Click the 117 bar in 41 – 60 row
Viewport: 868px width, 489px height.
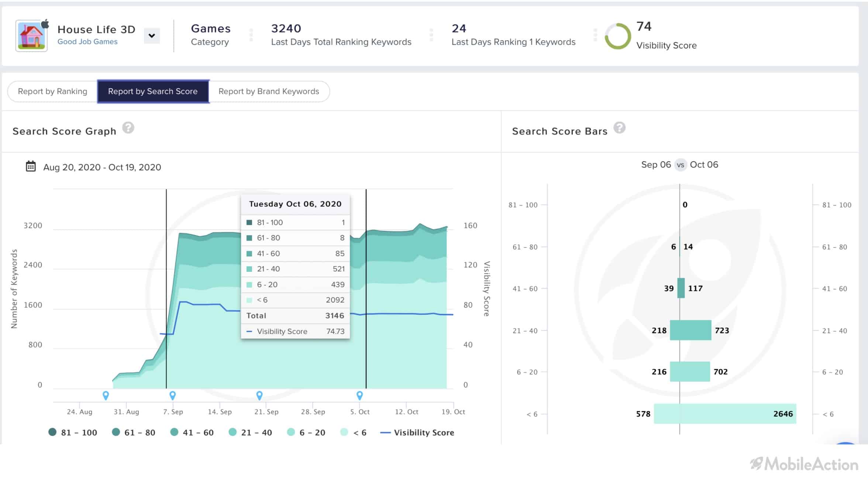682,288
